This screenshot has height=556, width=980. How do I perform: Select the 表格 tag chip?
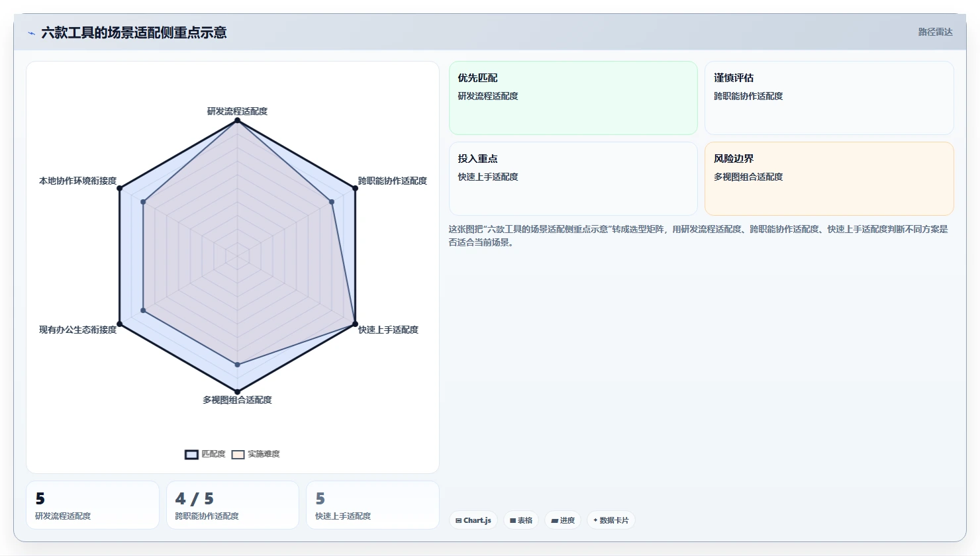point(521,520)
